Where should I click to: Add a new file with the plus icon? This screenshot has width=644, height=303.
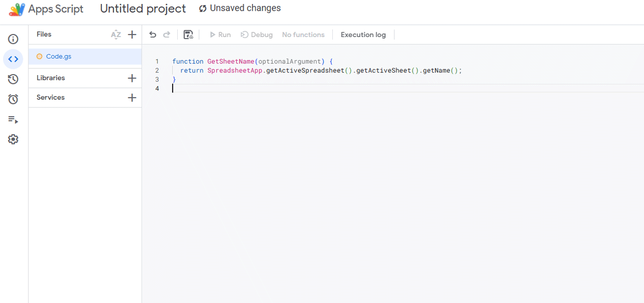click(132, 34)
